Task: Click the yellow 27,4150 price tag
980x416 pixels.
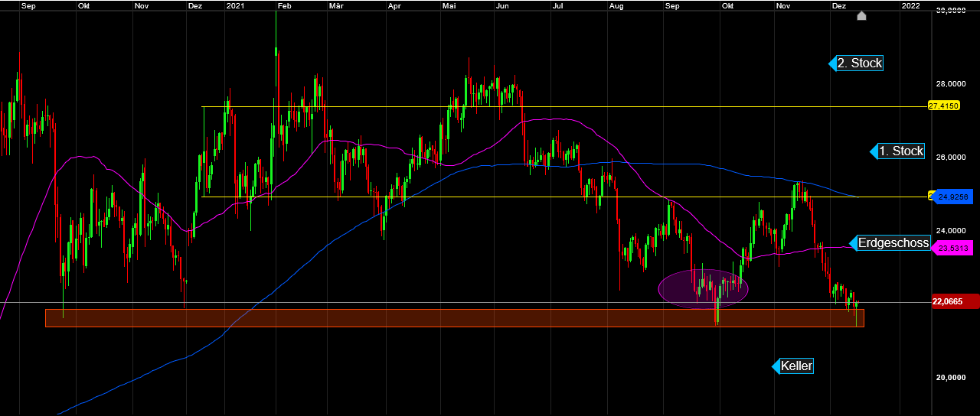Action: click(x=943, y=106)
